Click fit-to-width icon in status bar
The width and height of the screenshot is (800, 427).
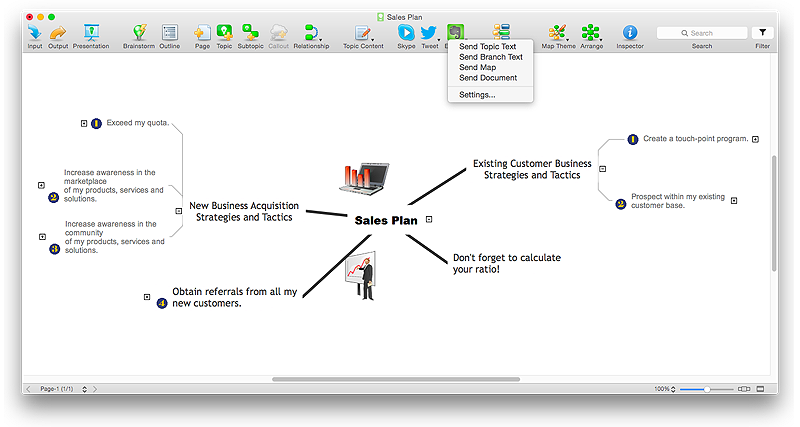[744, 389]
